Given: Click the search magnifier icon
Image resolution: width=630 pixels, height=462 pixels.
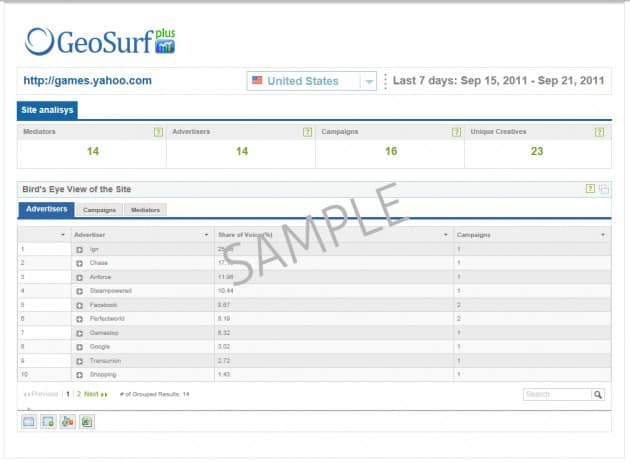Looking at the screenshot, I should point(598,395).
